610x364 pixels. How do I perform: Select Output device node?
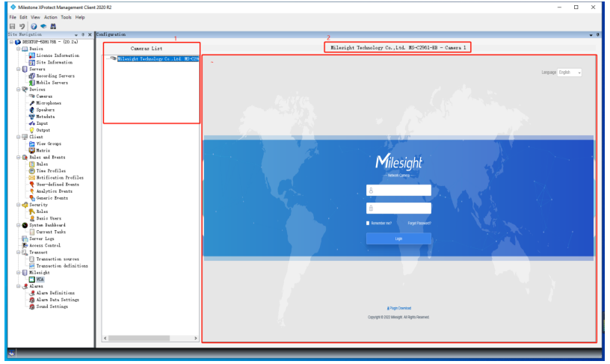(x=43, y=130)
